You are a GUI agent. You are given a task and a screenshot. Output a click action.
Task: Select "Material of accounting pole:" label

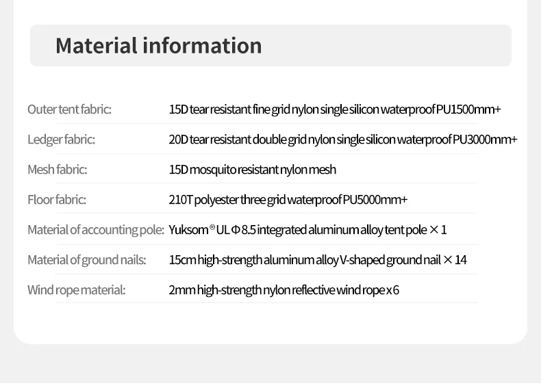pyautogui.click(x=96, y=230)
